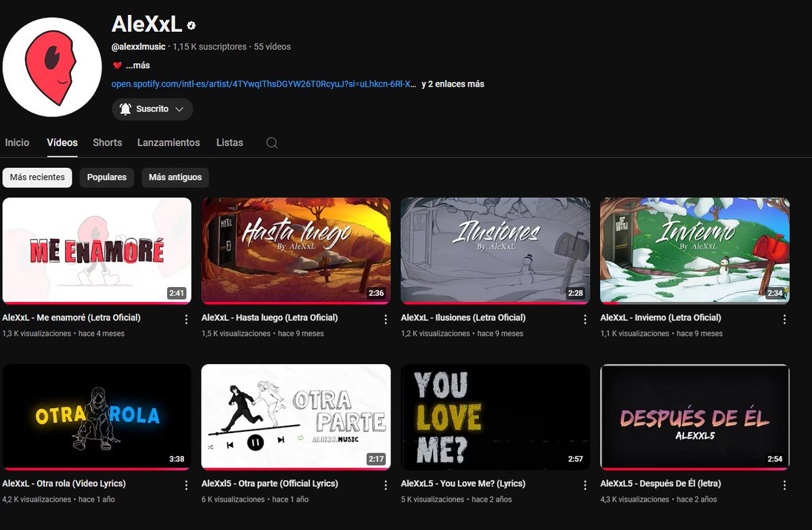This screenshot has height=530, width=812.
Task: Click the 1,15 K suscriptores text
Action: 210,47
